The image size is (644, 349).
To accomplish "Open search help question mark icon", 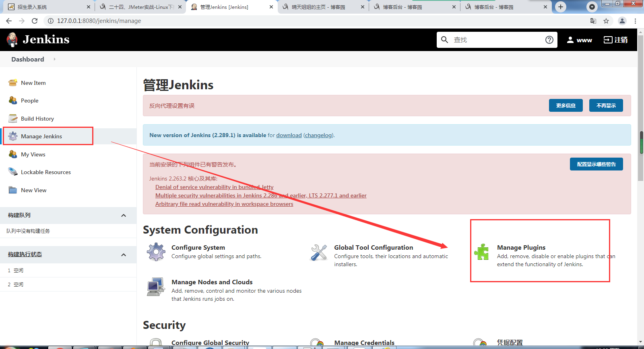I will (549, 39).
